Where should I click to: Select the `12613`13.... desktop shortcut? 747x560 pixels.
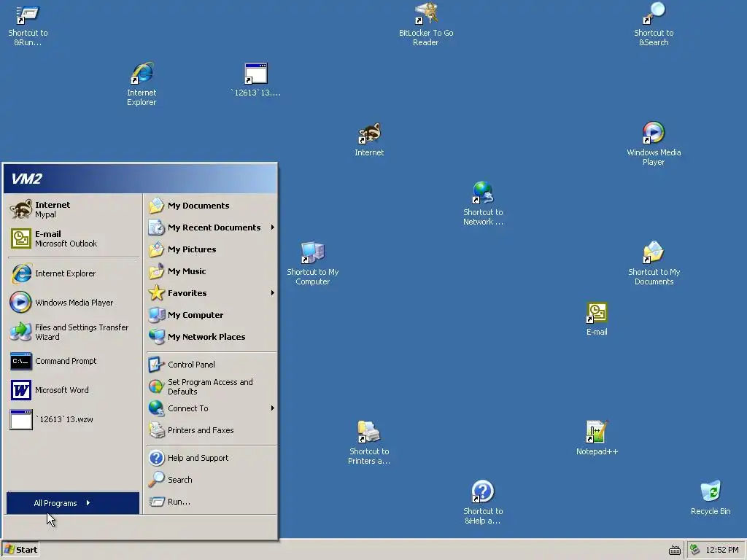[x=256, y=79]
